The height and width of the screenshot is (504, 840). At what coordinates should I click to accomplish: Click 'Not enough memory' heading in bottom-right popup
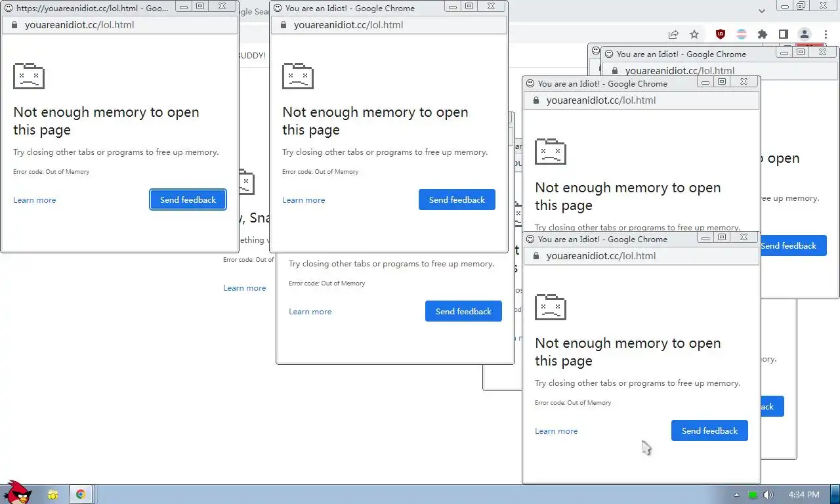(628, 352)
